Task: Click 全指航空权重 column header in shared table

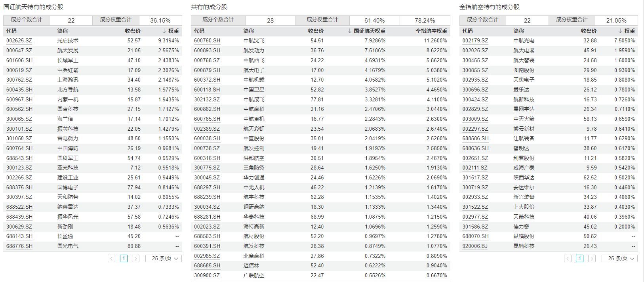Action: coord(431,31)
